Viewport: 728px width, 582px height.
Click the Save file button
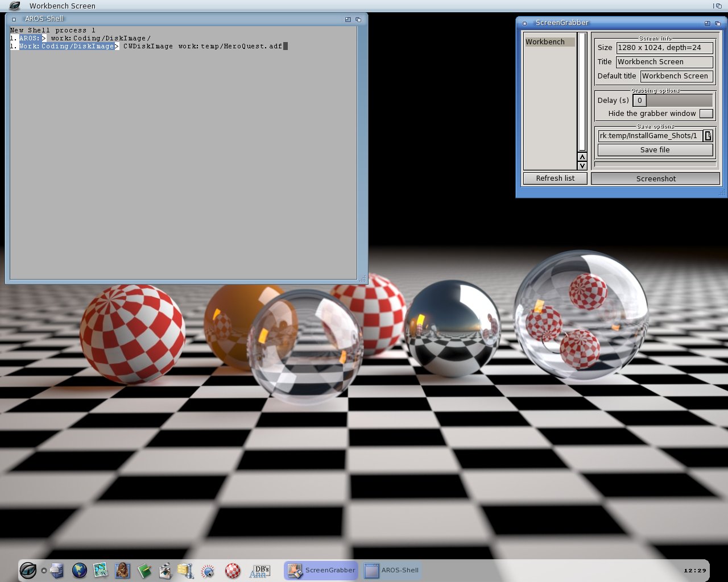[x=655, y=150]
